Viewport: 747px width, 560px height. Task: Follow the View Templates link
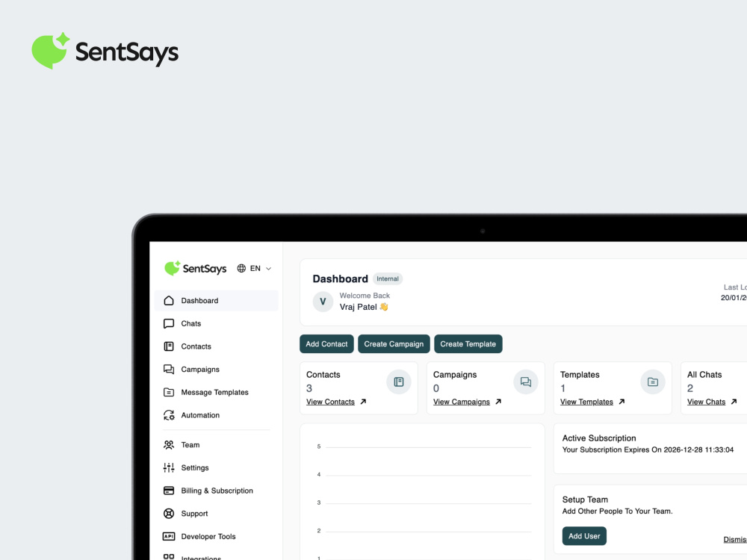click(x=586, y=402)
